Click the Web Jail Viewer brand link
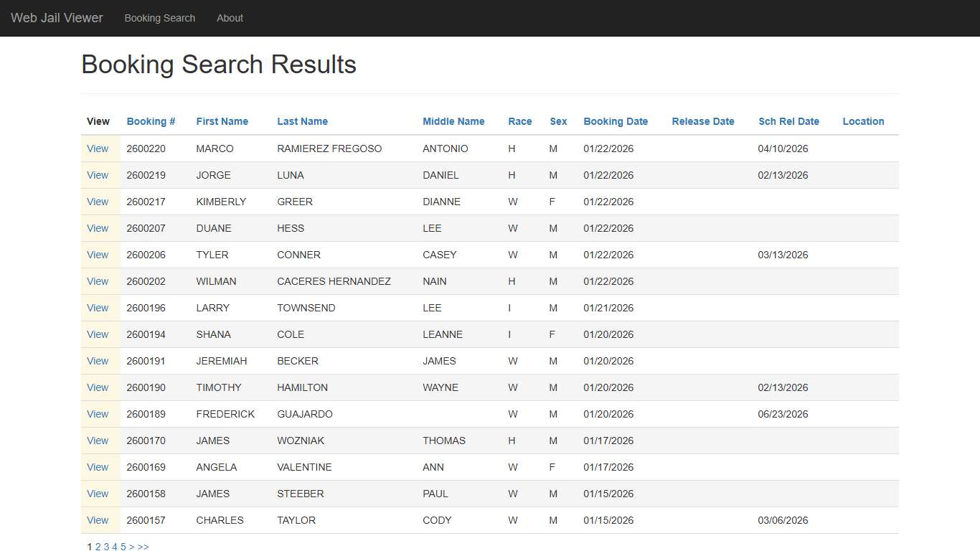The image size is (980, 551). [x=57, y=18]
